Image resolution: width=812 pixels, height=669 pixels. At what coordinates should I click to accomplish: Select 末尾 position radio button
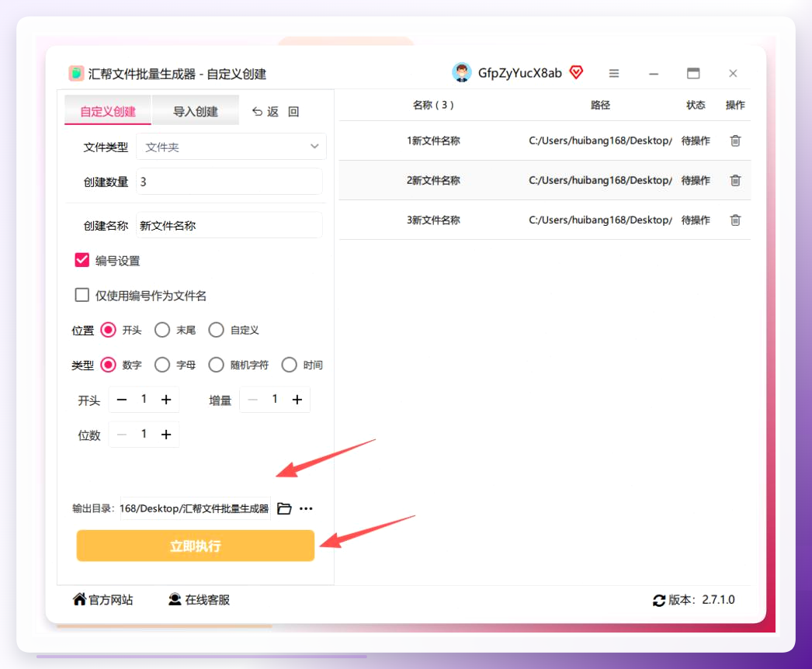pos(162,330)
